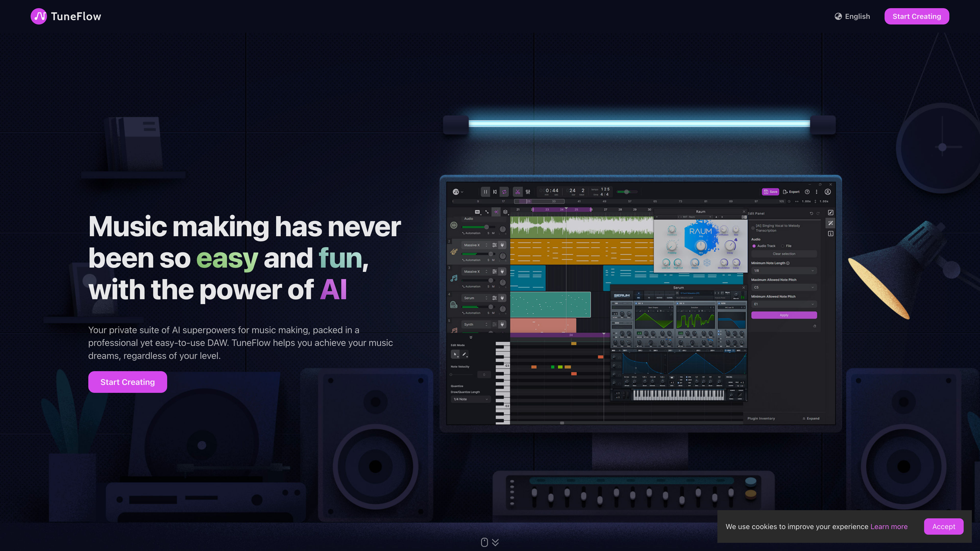Open the TuneFlow logo menu in the DAW
980x551 pixels.
[x=458, y=192]
